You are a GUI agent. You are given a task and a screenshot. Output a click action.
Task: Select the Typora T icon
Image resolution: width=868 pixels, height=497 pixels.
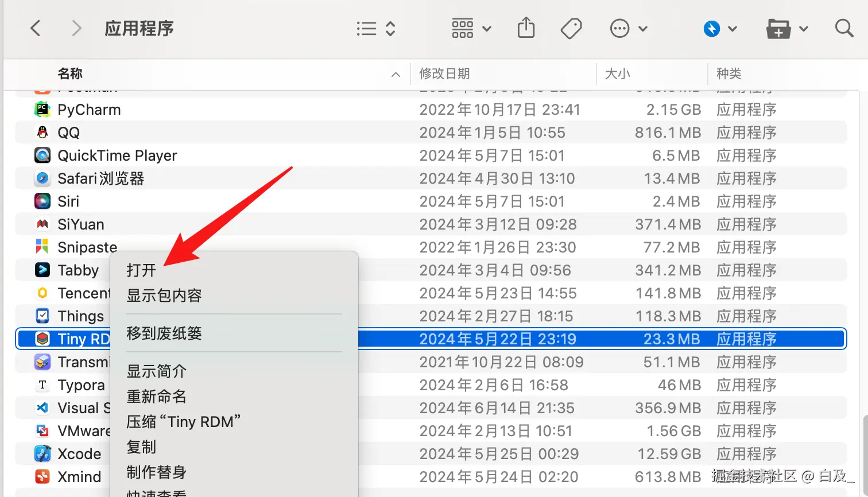(x=42, y=385)
